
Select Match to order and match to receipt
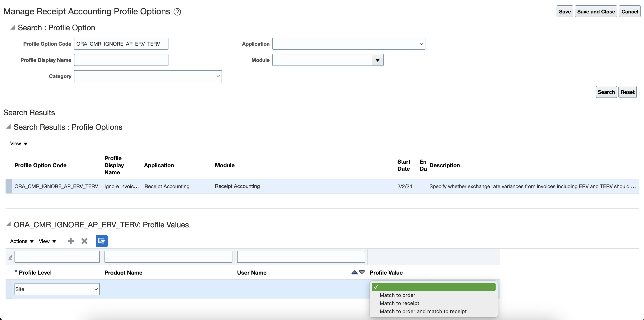[423, 311]
